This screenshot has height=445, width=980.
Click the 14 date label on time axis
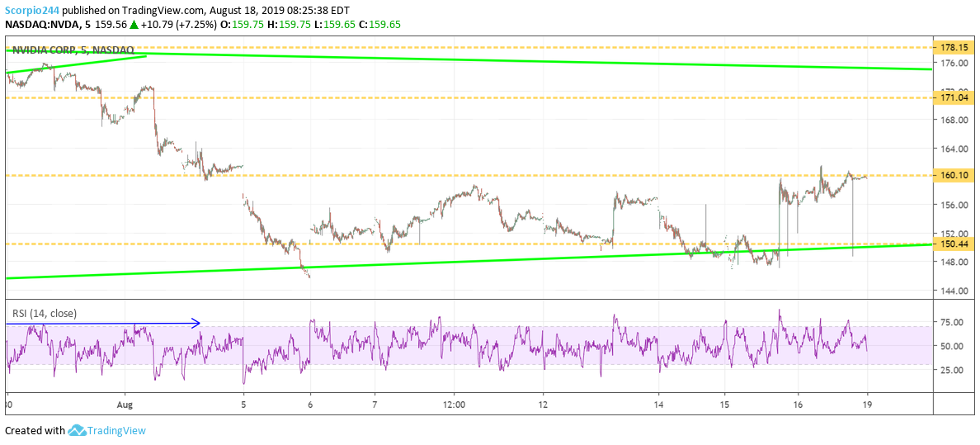pos(659,405)
